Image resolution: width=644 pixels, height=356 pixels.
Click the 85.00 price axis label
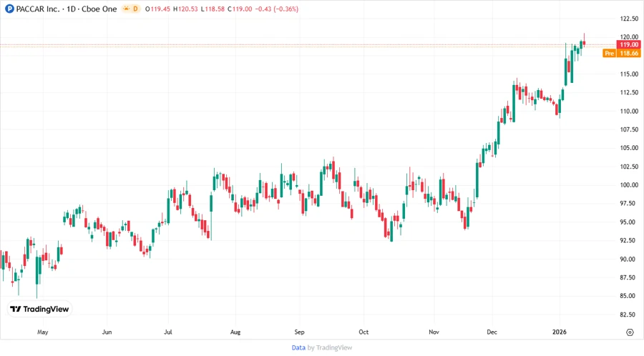pyautogui.click(x=629, y=296)
